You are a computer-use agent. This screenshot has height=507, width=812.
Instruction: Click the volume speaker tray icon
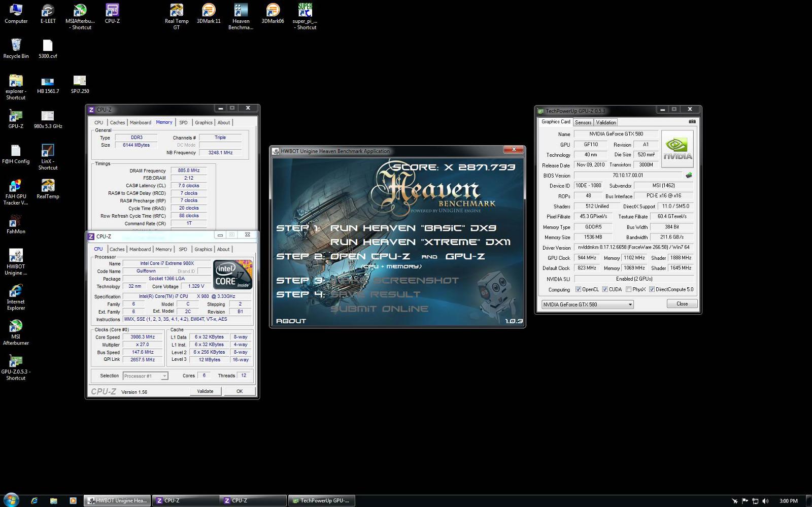765,501
